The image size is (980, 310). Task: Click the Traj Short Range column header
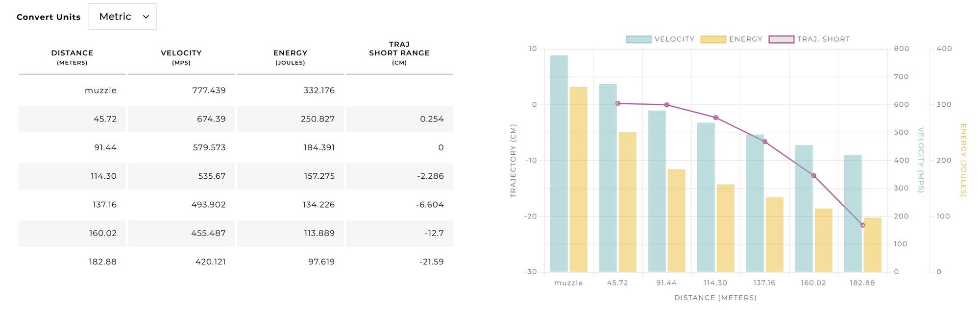tap(399, 53)
